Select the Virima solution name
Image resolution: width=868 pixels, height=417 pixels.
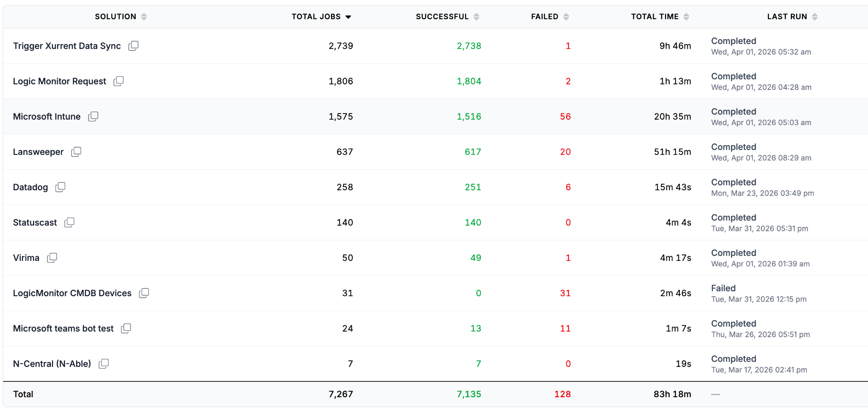tap(26, 258)
